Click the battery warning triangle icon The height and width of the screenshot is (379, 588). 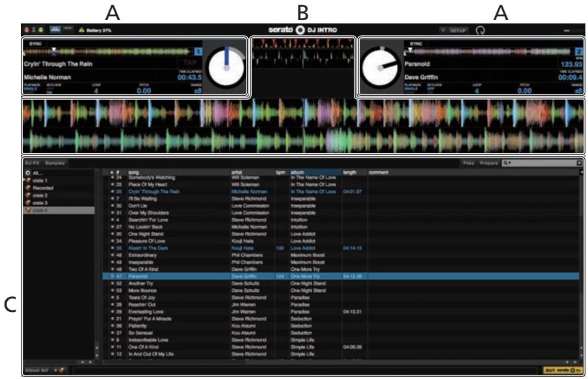[81, 30]
